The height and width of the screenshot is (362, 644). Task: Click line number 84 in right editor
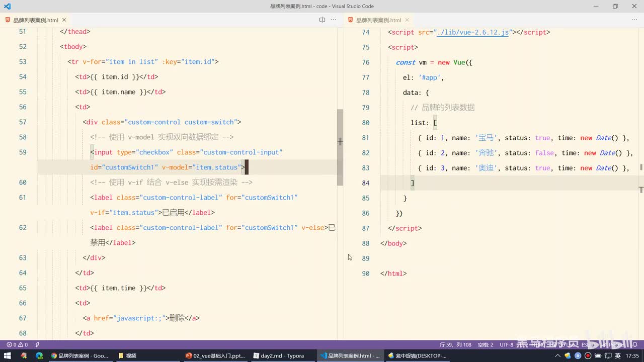tap(366, 183)
